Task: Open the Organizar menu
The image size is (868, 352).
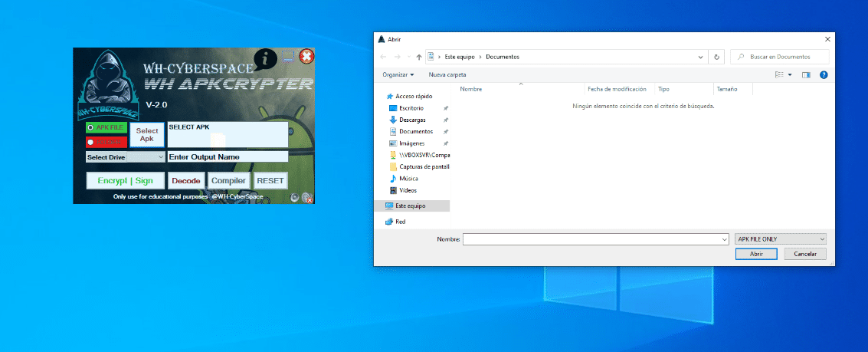Action: click(398, 74)
